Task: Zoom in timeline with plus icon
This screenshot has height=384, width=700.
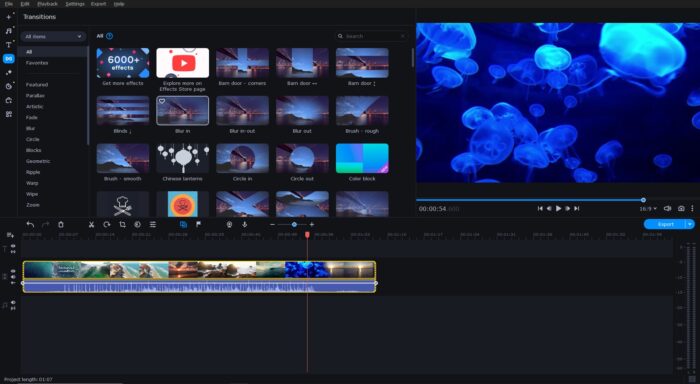Action: coord(312,225)
